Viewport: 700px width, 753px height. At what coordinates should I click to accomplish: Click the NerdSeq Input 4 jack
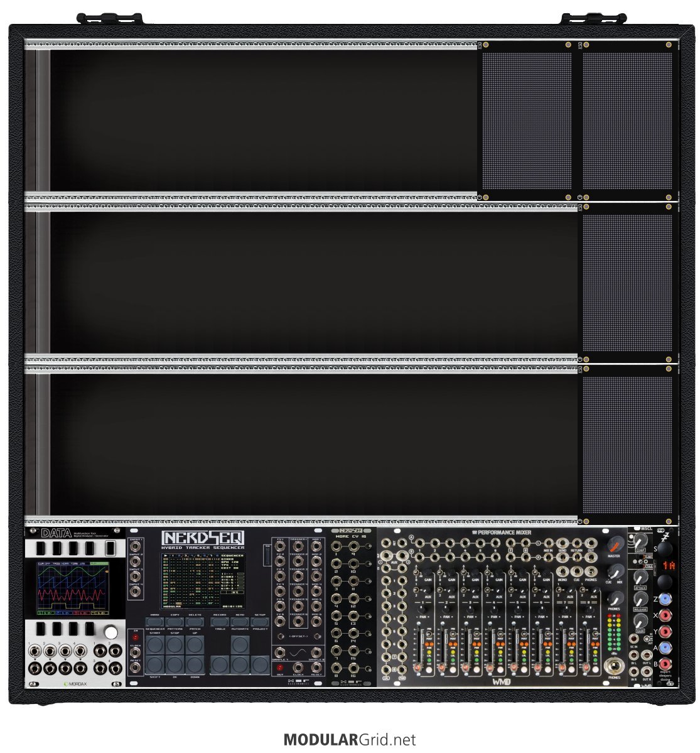coord(136,591)
